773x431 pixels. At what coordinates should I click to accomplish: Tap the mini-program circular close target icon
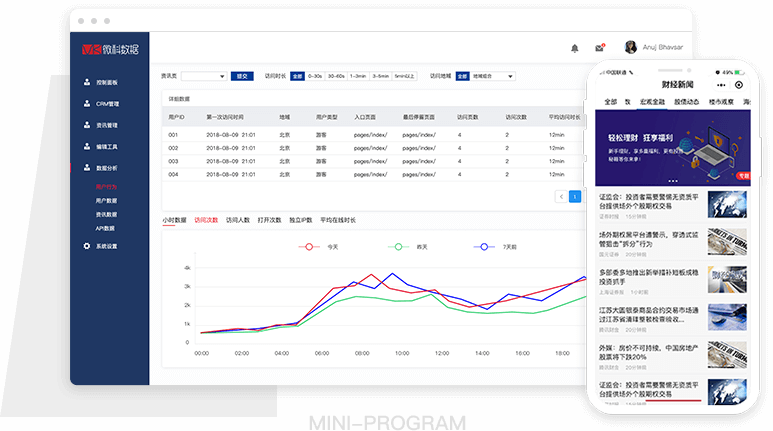739,85
